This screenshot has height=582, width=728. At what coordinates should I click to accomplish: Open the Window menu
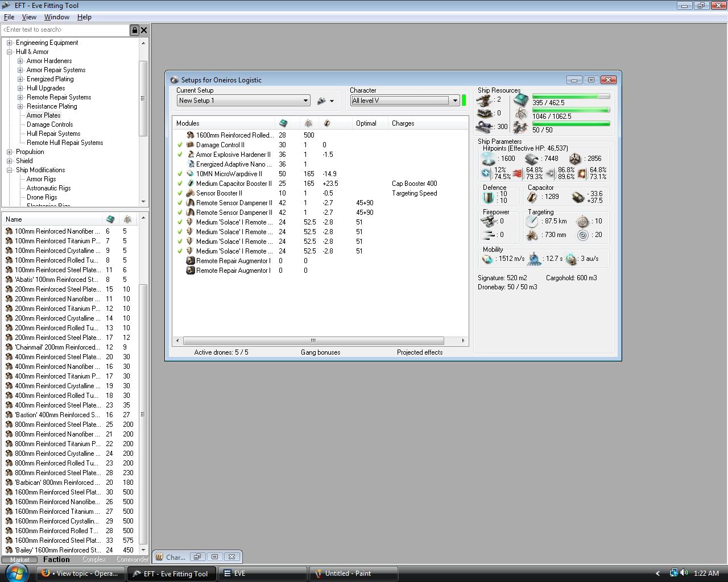(x=57, y=17)
